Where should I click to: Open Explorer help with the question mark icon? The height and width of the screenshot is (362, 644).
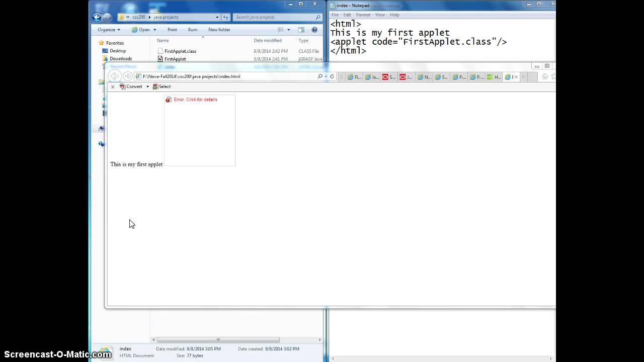point(314,30)
